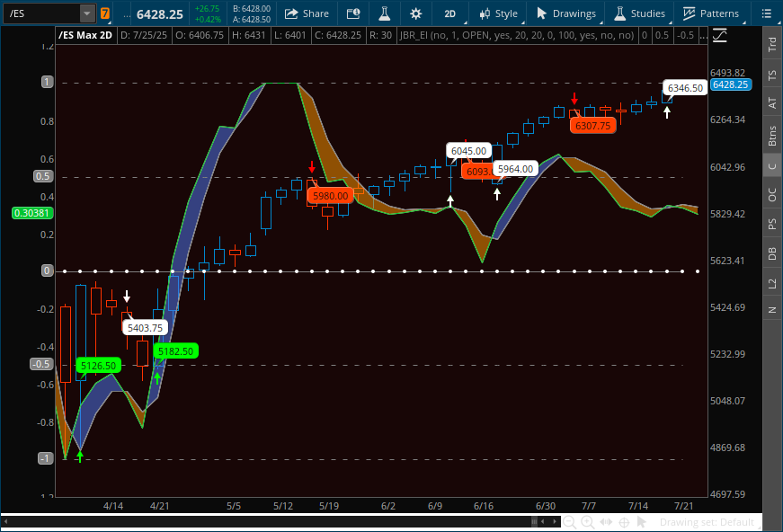Open the Patterns menu

coord(711,13)
